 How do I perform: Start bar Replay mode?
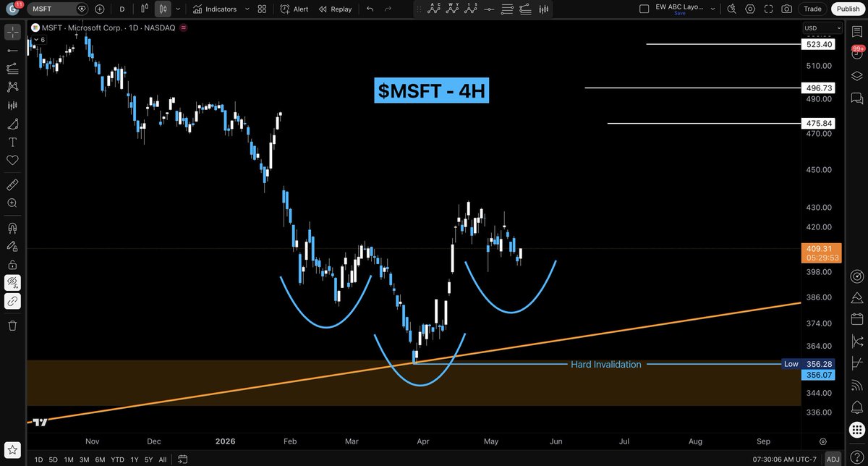point(335,9)
